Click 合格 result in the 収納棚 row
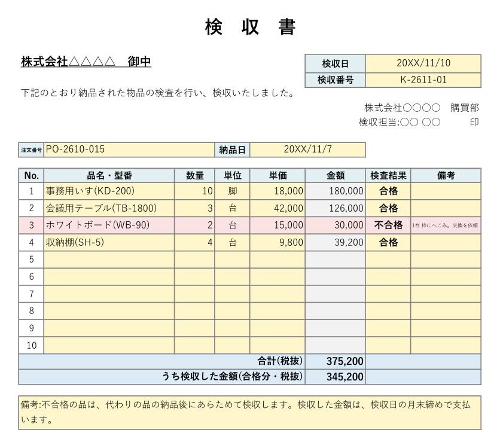The image size is (500, 448). pos(388,242)
